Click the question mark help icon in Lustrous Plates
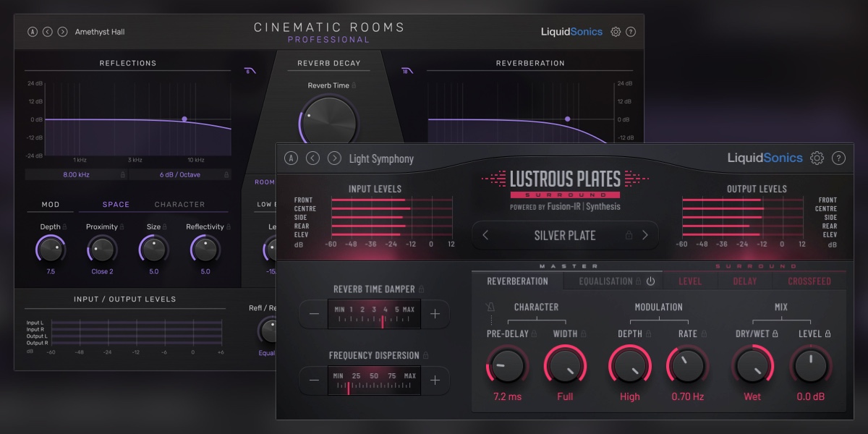Image resolution: width=868 pixels, height=434 pixels. click(838, 158)
